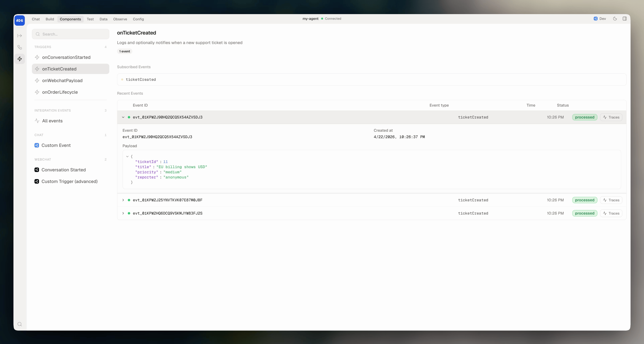The image size is (644, 344).
Task: Select the onConversationStarted trigger
Action: (x=70, y=57)
